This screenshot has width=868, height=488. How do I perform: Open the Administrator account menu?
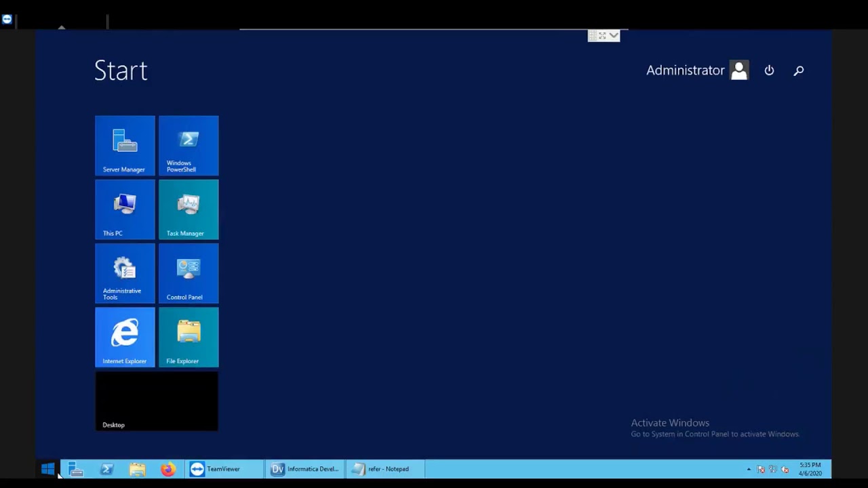coord(697,70)
